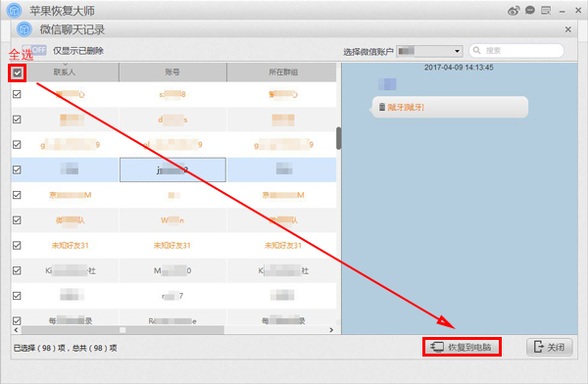
Task: Uncheck the checkbox for the row with account r…7
Action: tap(17, 296)
